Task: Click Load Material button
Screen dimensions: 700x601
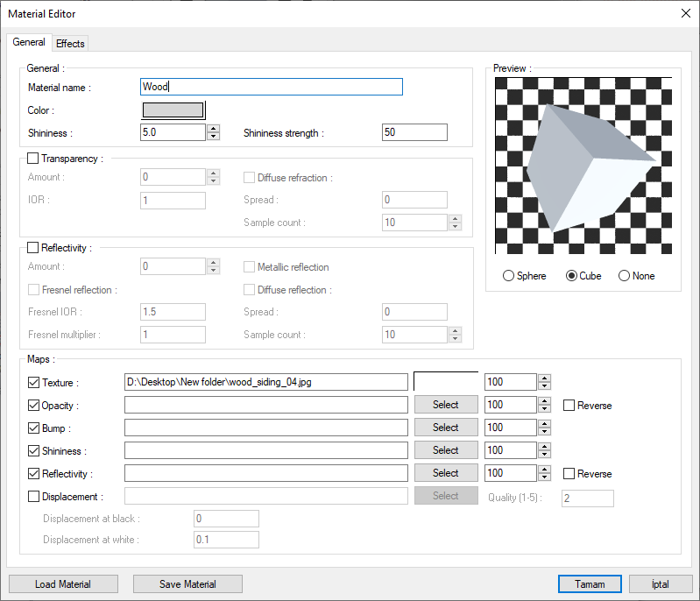Action: tap(63, 584)
